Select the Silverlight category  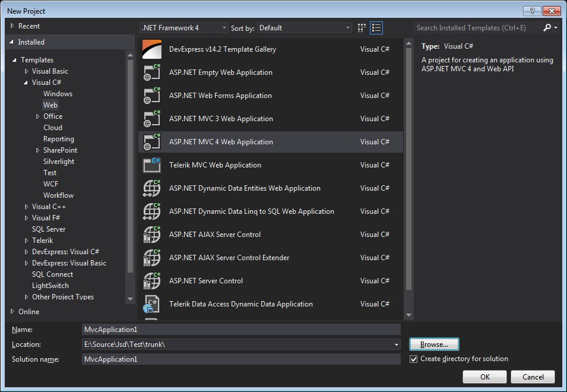[58, 162]
